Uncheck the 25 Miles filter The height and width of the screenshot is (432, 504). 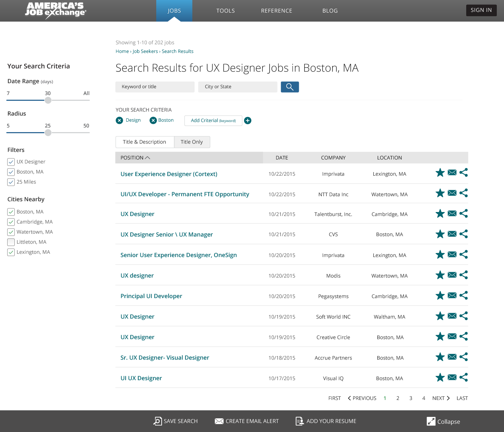(x=11, y=182)
